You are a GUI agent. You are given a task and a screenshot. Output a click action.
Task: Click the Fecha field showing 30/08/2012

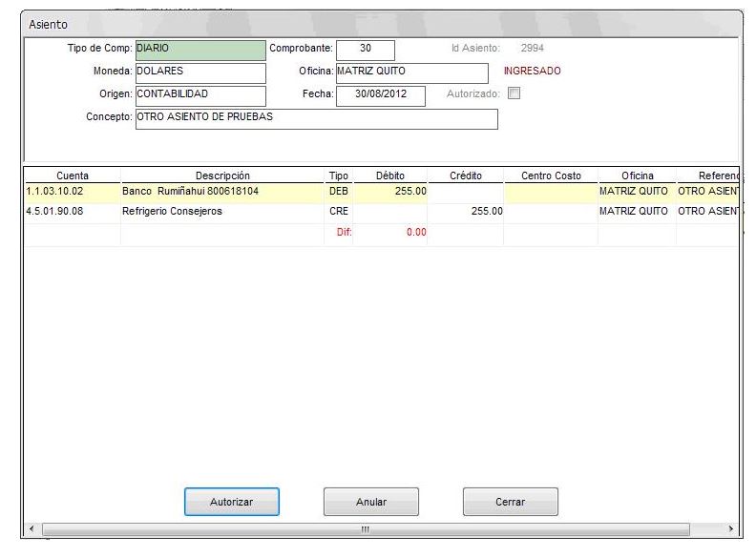381,96
